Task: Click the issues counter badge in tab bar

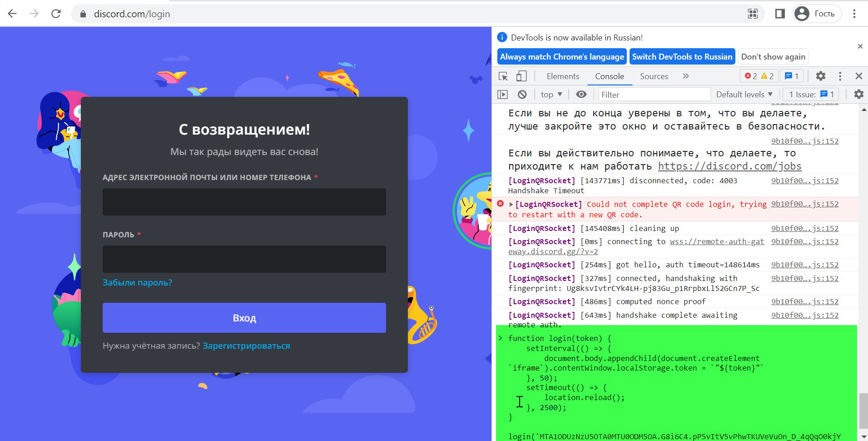Action: (792, 76)
